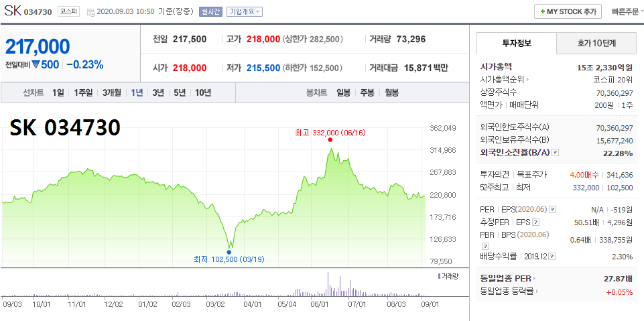Select the 5년 line chart range
Viewport: 644px width, 321px height.
[x=180, y=92]
